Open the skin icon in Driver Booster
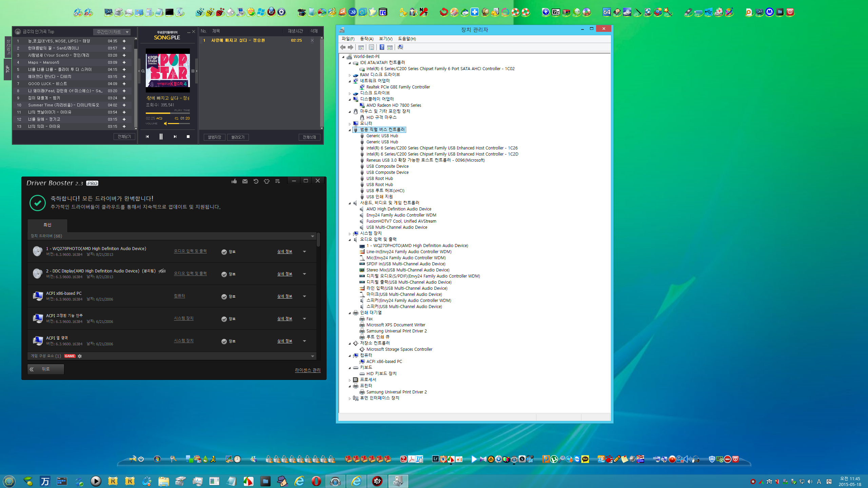Image resolution: width=868 pixels, height=488 pixels. click(x=267, y=181)
